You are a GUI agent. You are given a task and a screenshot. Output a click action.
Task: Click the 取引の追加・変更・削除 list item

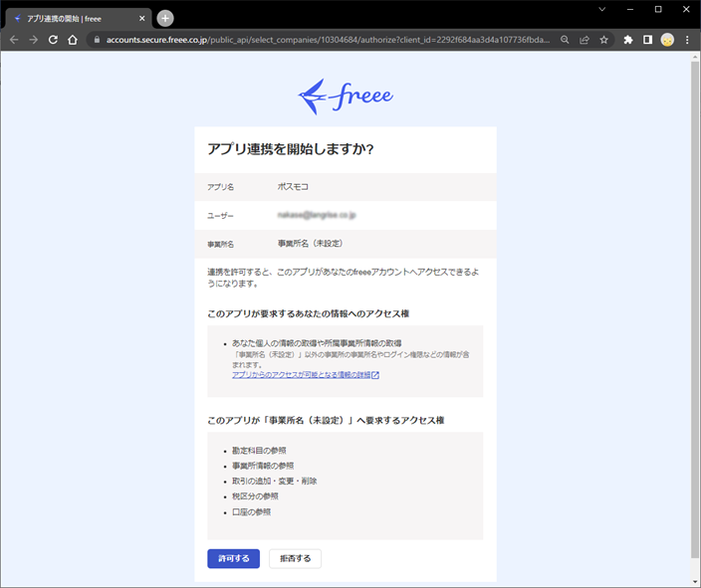click(275, 482)
